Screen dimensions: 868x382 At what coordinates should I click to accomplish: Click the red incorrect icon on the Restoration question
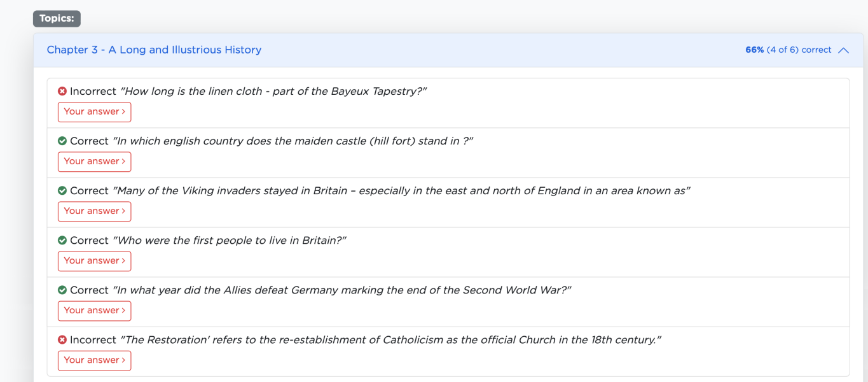[62, 339]
